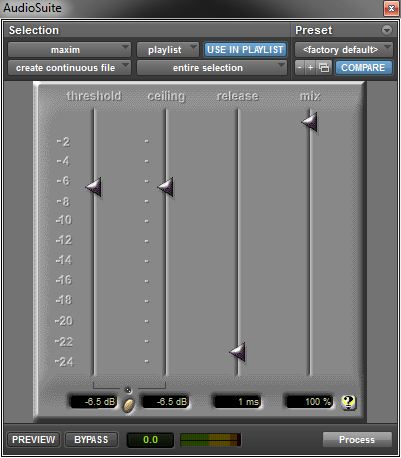The width and height of the screenshot is (401, 458).
Task: Open the playlist selection reference menu
Action: pyautogui.click(x=168, y=50)
